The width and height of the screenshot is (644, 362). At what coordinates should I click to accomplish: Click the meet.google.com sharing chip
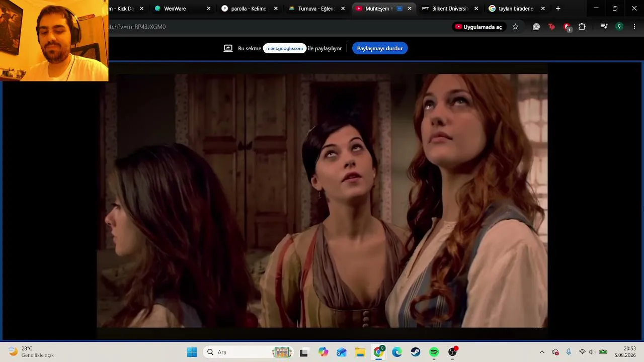pos(285,48)
